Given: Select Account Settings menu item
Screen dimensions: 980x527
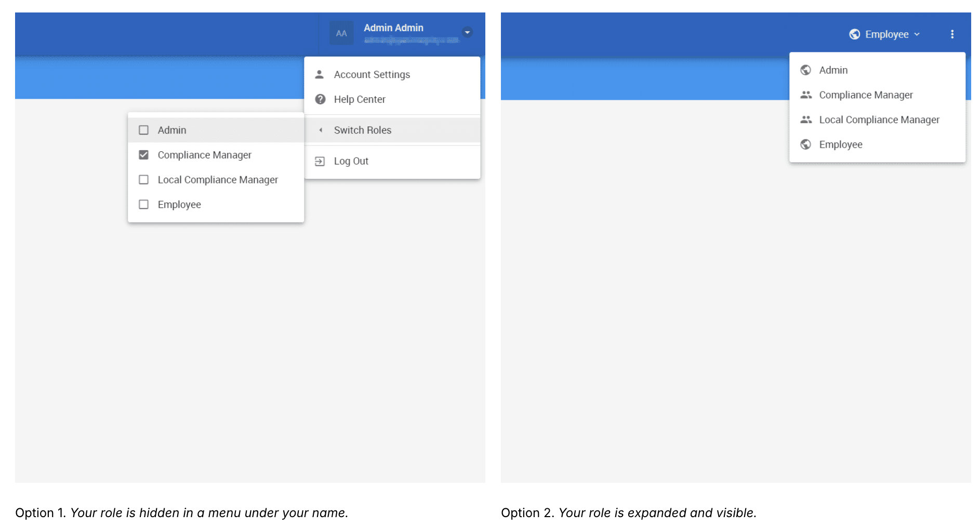Looking at the screenshot, I should pos(392,74).
